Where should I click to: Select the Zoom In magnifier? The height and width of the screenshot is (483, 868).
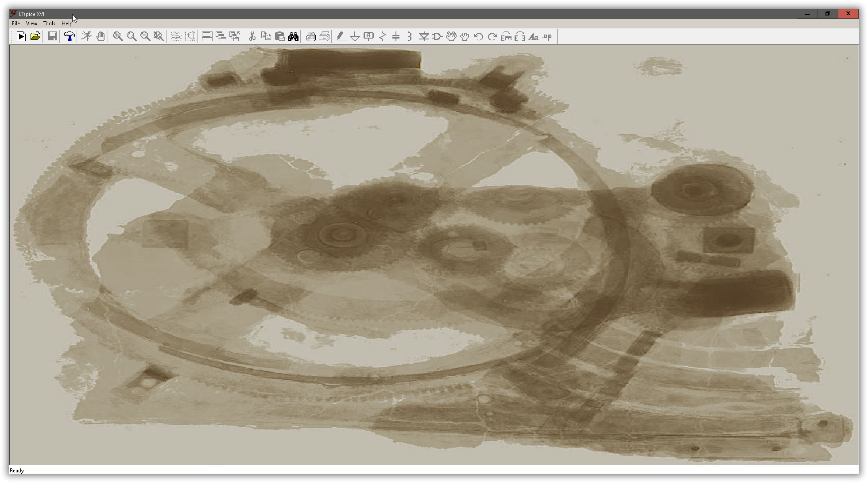[118, 36]
